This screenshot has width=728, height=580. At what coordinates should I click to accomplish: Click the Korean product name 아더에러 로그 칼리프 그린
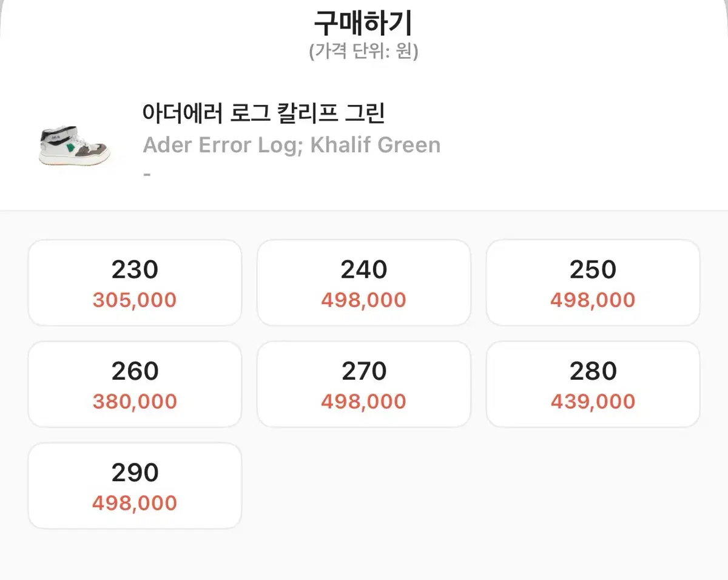pos(264,113)
